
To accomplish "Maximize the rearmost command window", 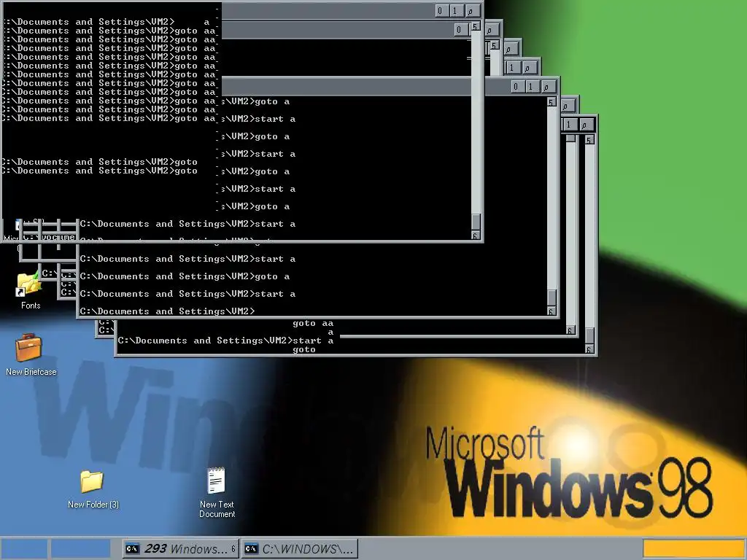I will tap(569, 124).
